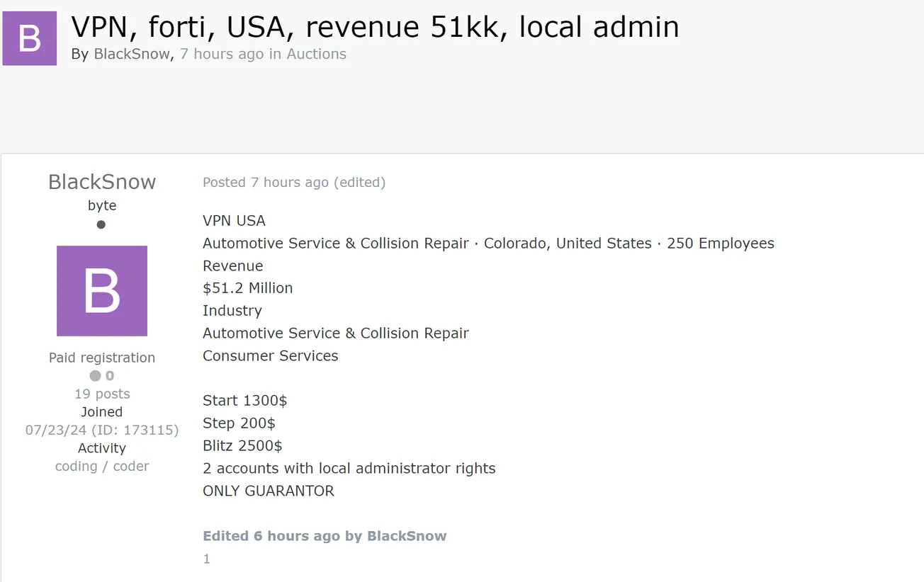Screen dimensions: 924x582
Task: Open the large BlackSnow profile avatar
Action: click(102, 291)
